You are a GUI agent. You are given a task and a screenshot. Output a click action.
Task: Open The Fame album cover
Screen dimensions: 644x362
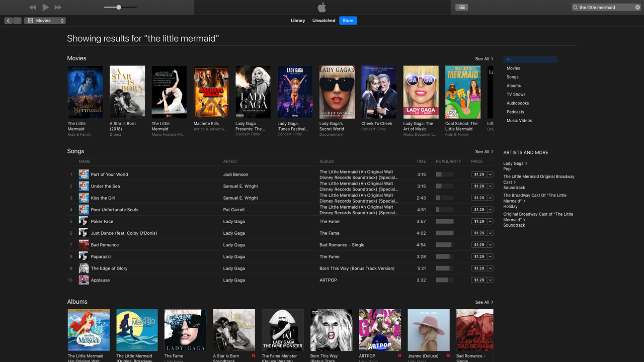(185, 330)
